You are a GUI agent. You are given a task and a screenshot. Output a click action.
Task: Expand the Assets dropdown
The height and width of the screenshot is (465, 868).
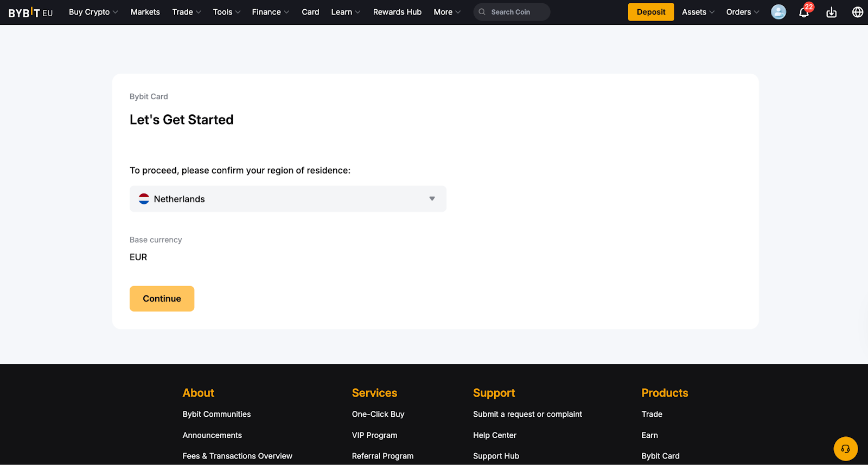[698, 12]
